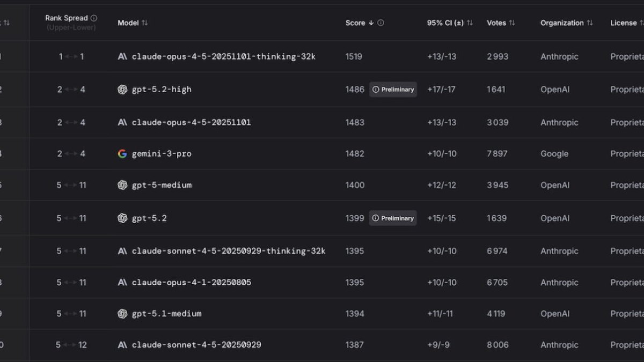Click the OpenAI logo beside gpt-5.2-high
The image size is (644, 362).
tap(122, 90)
